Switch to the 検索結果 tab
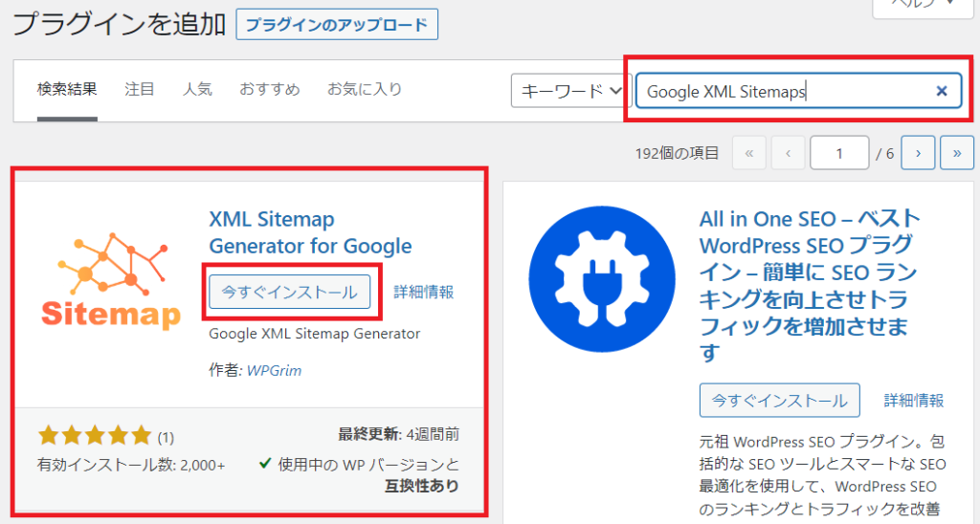980x524 pixels. [67, 89]
